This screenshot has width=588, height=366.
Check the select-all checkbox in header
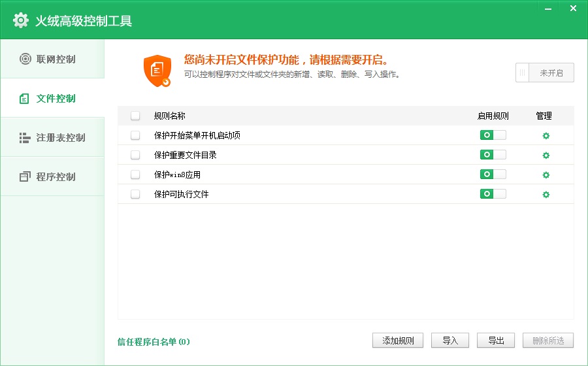[135, 116]
